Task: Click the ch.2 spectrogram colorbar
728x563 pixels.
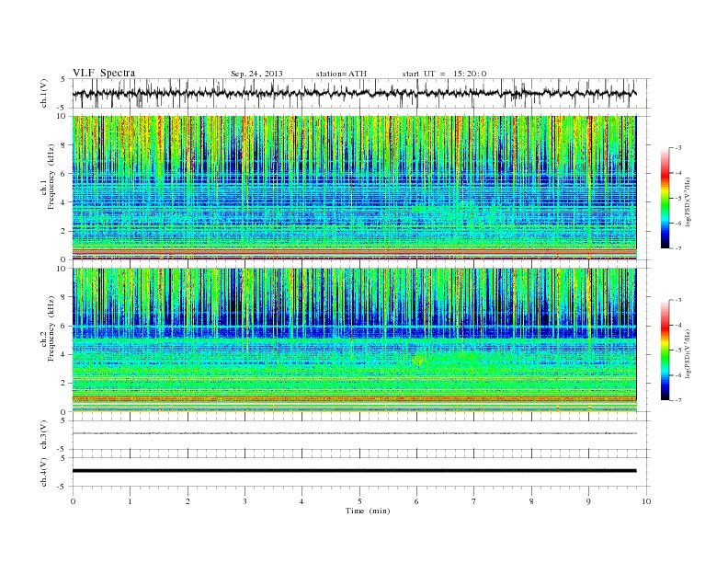Action: pyautogui.click(x=665, y=350)
